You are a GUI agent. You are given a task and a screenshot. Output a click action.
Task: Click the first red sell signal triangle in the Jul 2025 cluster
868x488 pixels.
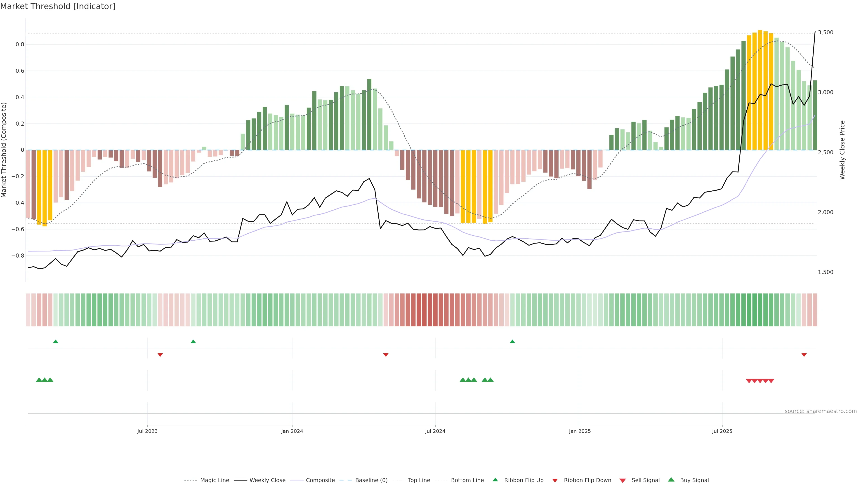pos(749,381)
